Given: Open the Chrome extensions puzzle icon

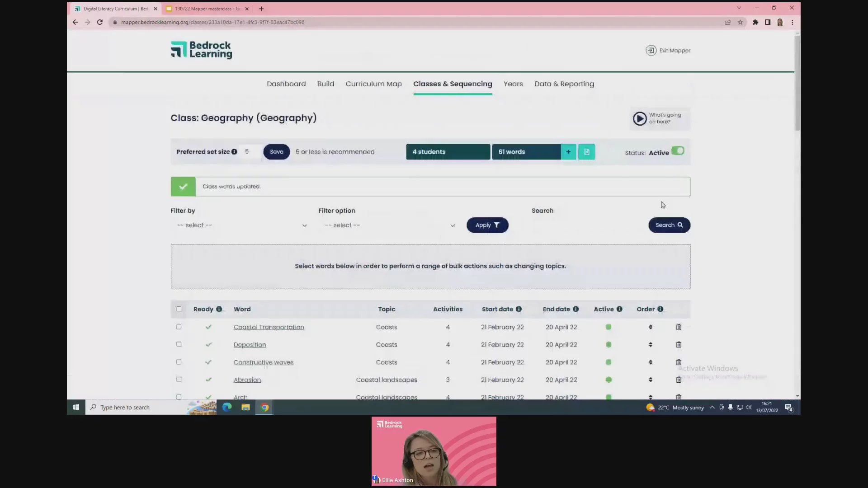Looking at the screenshot, I should (755, 22).
